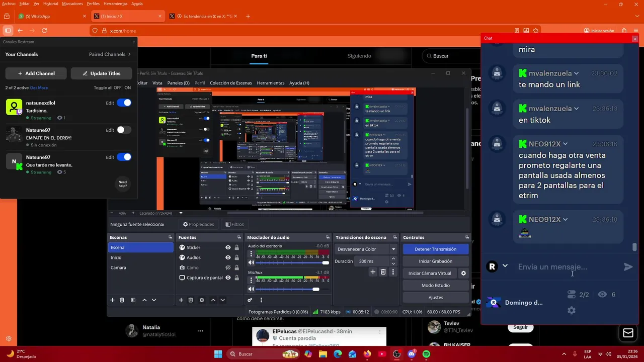Viewport: 644px width, 362px height.
Task: Add a scene transition with plus icon
Action: tap(373, 272)
